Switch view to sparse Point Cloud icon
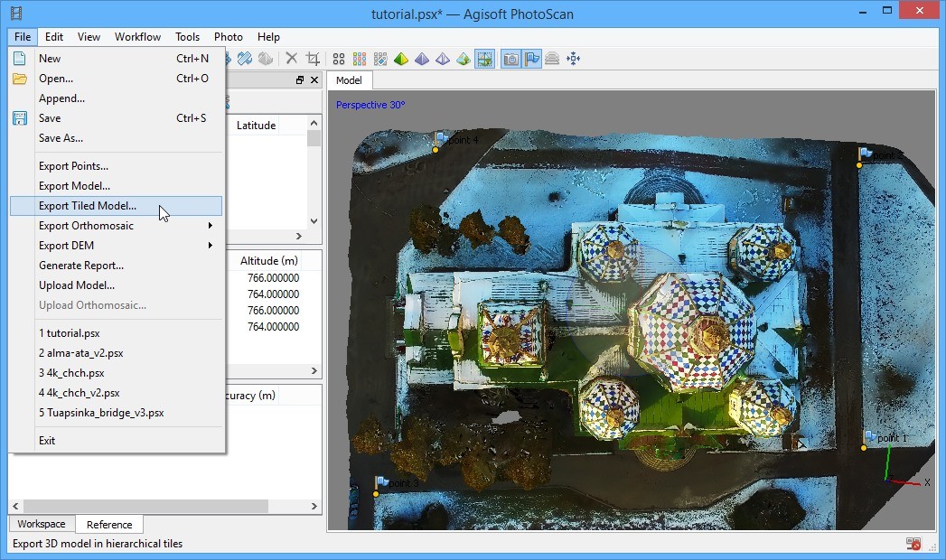Image resolution: width=946 pixels, height=560 pixels. pyautogui.click(x=339, y=59)
